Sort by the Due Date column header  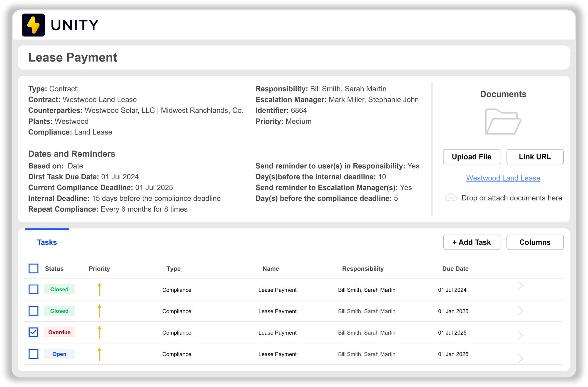455,269
